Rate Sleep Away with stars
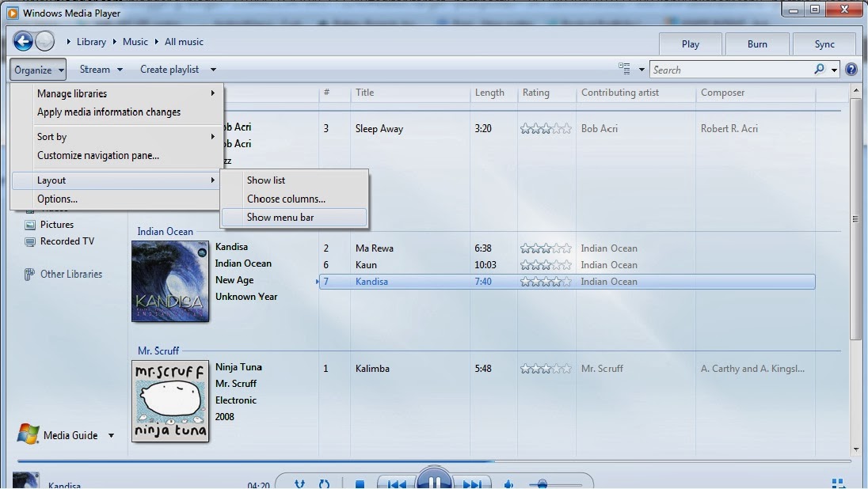Screen dimensions: 868x489 [x=546, y=128]
